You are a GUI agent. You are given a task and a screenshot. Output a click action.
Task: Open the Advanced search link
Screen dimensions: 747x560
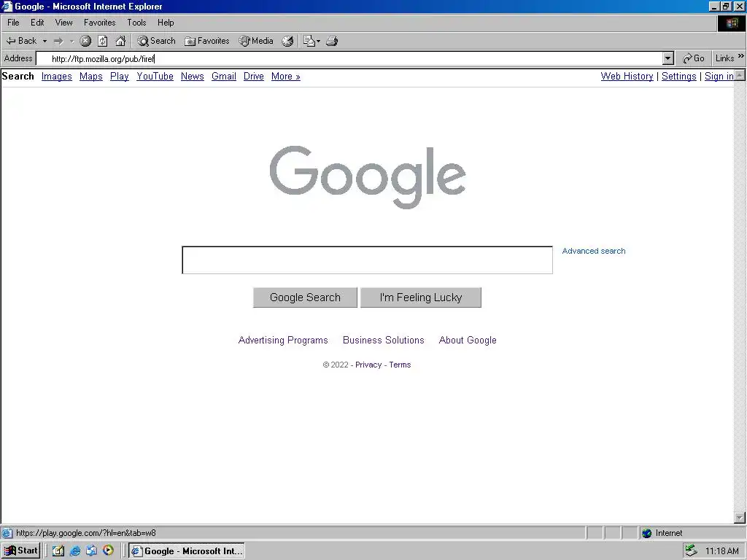tap(594, 251)
